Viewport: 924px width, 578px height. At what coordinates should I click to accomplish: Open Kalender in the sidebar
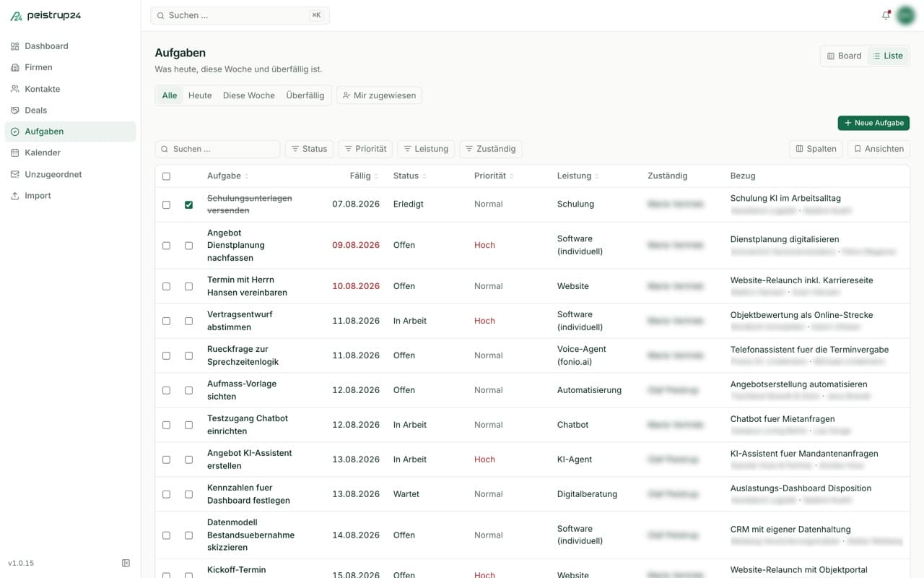click(x=70, y=152)
